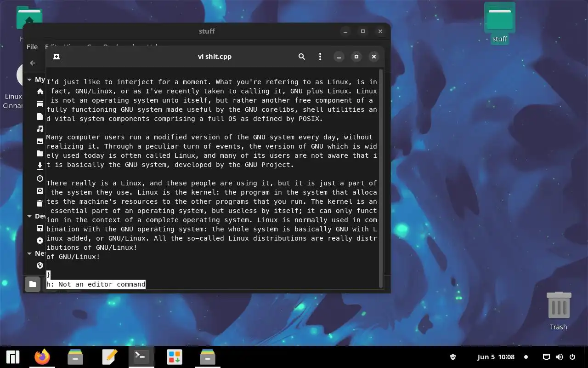This screenshot has height=368, width=588.
Task: Maximize the stuff file manager window
Action: (363, 31)
